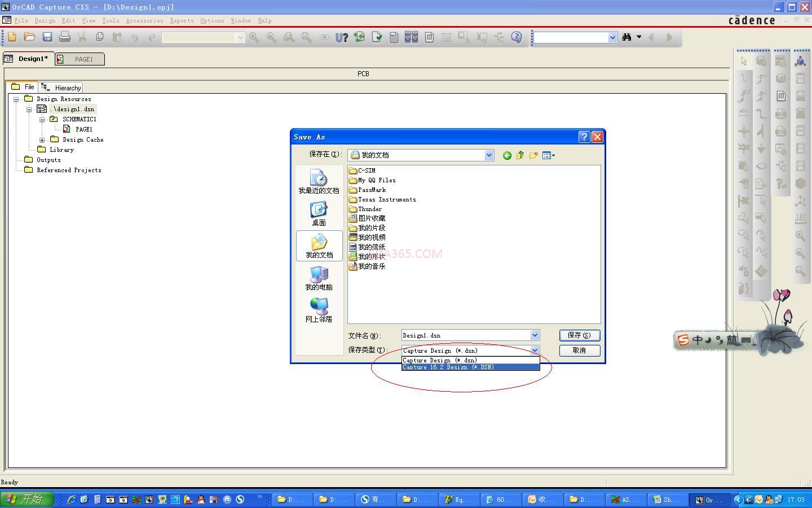Click the 保存(S) save button
This screenshot has width=812, height=508.
click(579, 335)
